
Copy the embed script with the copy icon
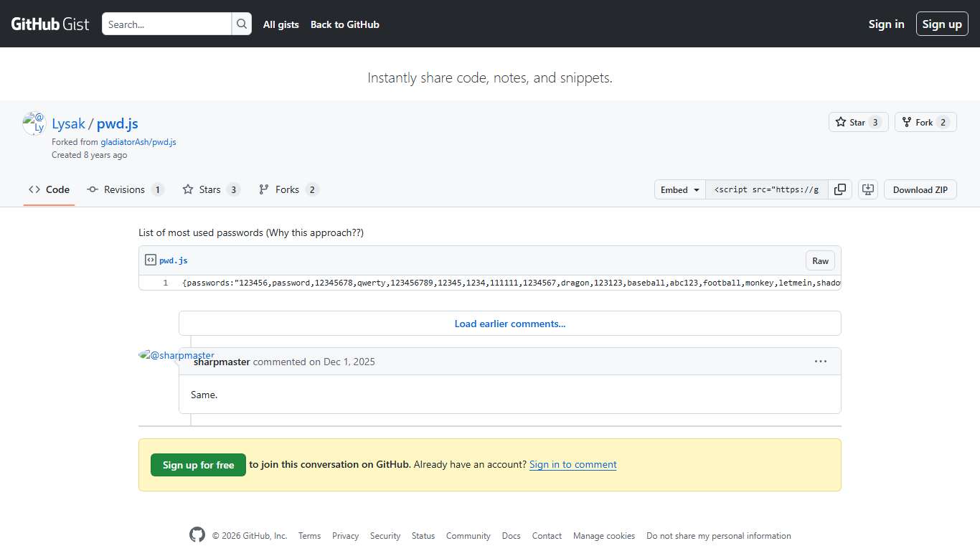tap(840, 189)
